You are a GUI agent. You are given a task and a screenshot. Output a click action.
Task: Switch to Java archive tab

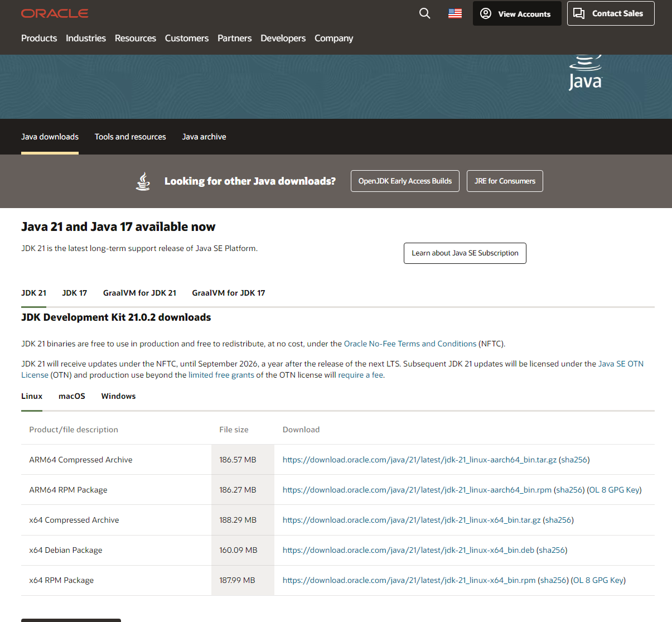coord(204,137)
